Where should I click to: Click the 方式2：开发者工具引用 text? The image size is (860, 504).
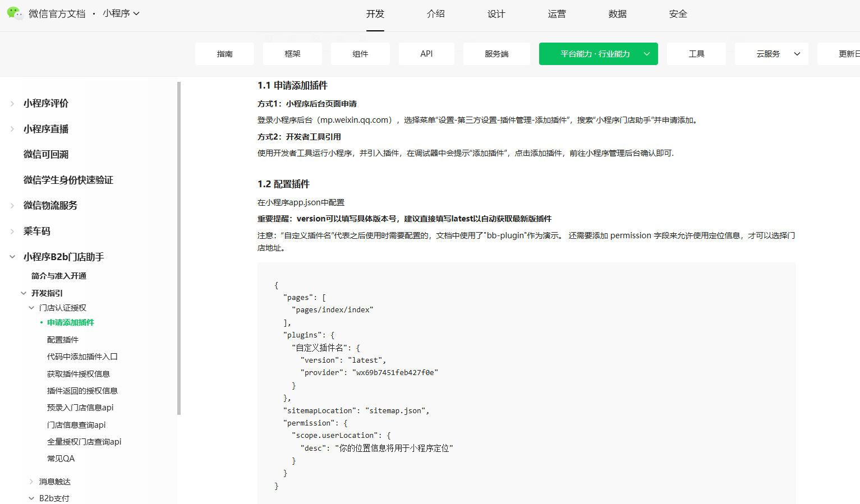click(300, 137)
